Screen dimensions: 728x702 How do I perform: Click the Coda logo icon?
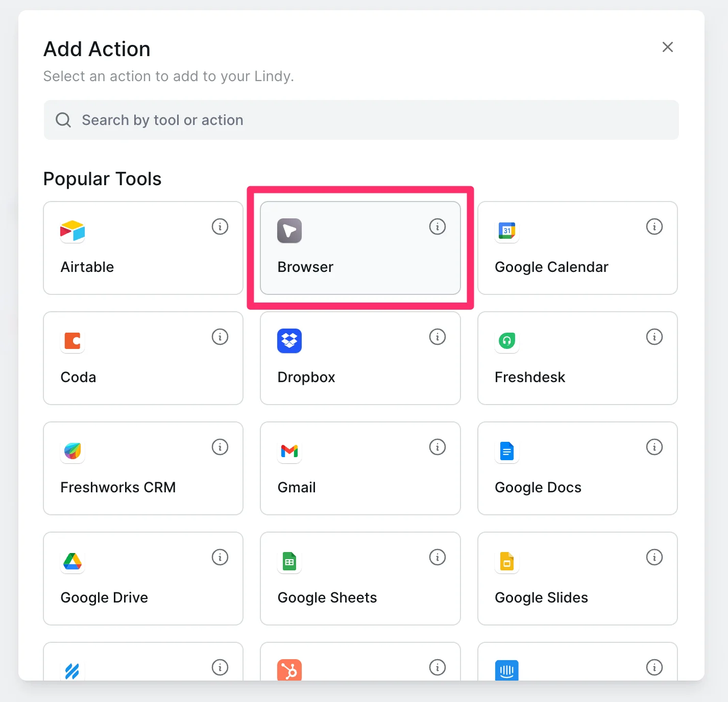click(72, 341)
